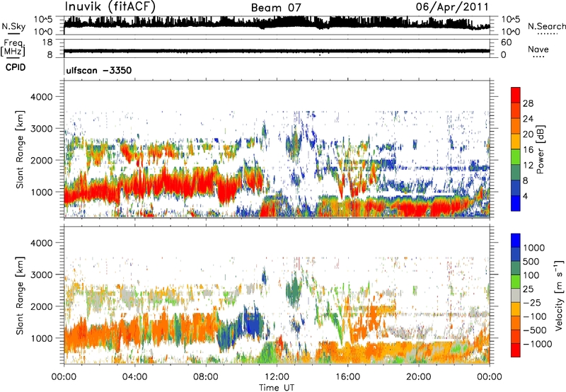Image resolution: width=566 pixels, height=392 pixels.
Task: Click the '3000' range tick in velocity panel
Action: click(x=43, y=275)
